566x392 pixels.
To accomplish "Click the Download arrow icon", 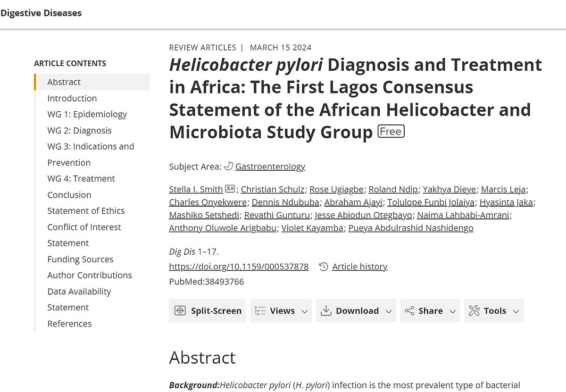I will pos(326,310).
